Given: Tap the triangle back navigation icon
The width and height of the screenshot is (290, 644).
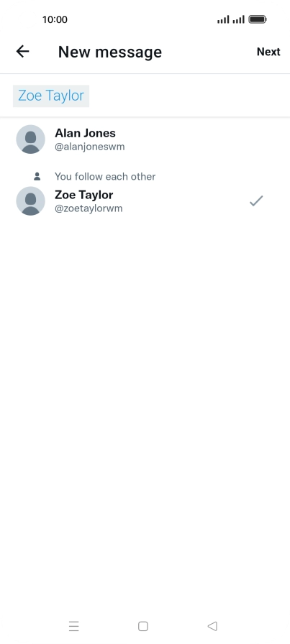Looking at the screenshot, I should [x=212, y=626].
